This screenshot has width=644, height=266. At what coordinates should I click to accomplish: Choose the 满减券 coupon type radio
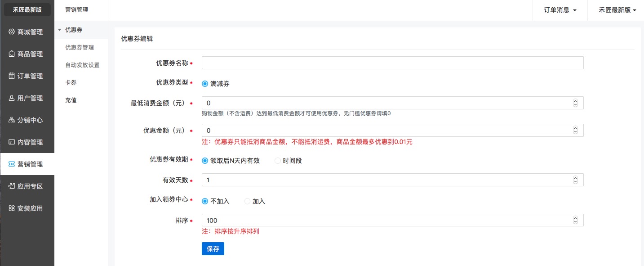tap(205, 84)
